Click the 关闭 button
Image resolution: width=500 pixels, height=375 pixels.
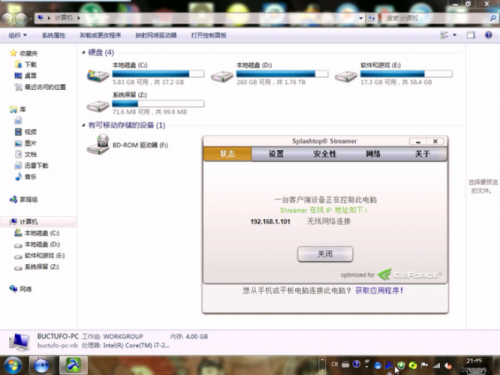325,254
